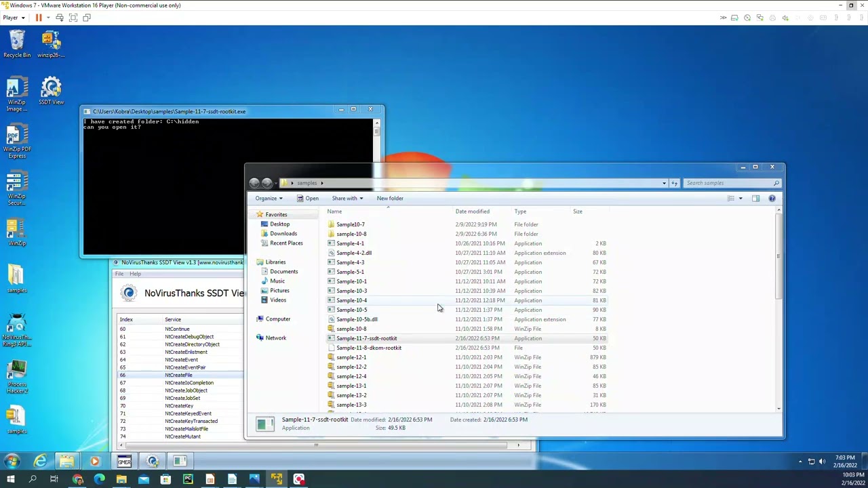Switch VMware to Unity mode
This screenshot has height=488, width=868.
[87, 18]
